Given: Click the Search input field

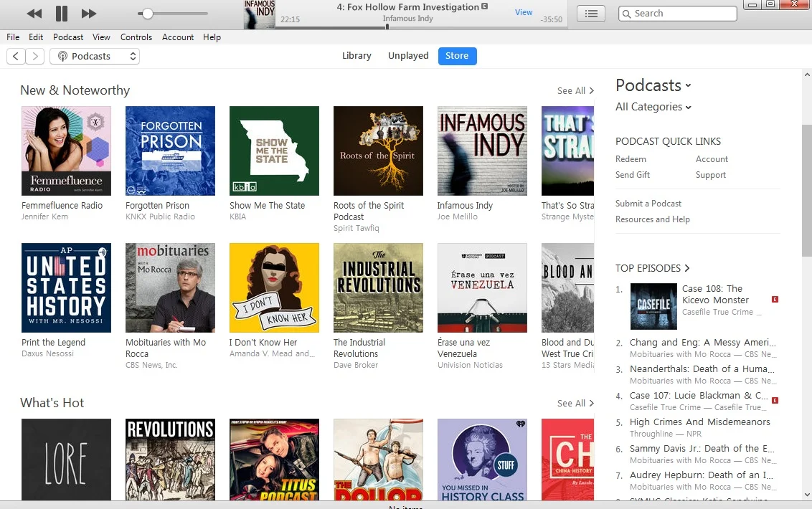Looking at the screenshot, I should (x=677, y=14).
